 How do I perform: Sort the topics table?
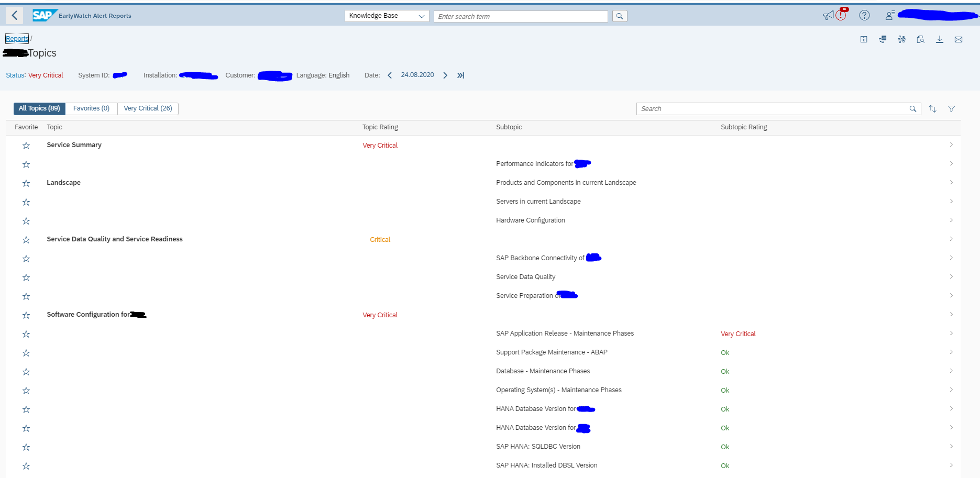tap(932, 109)
